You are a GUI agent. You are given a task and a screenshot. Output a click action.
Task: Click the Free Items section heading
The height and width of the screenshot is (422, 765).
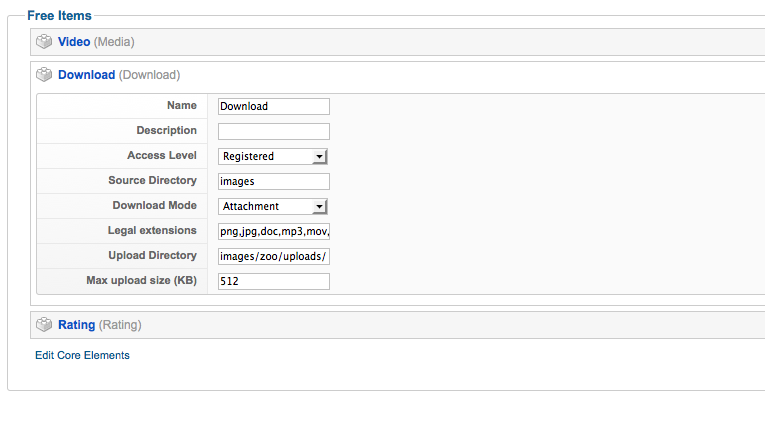click(59, 16)
